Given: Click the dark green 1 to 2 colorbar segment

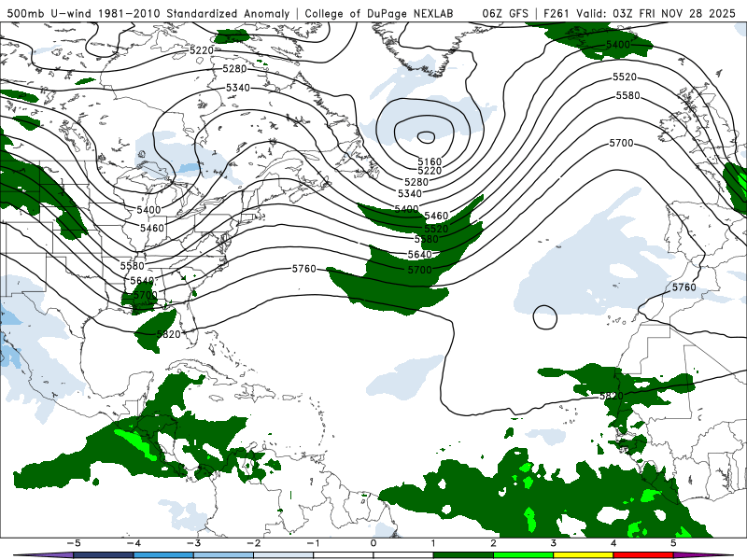Looking at the screenshot, I should pyautogui.click(x=463, y=555).
